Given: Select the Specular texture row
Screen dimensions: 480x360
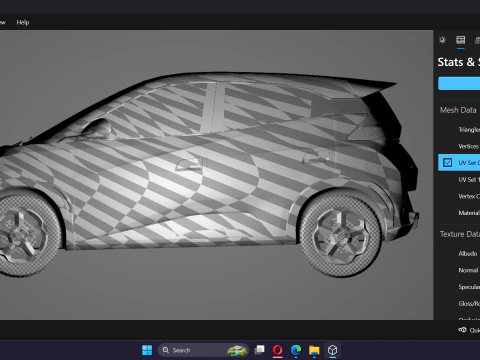Looking at the screenshot, I should click(459, 287).
